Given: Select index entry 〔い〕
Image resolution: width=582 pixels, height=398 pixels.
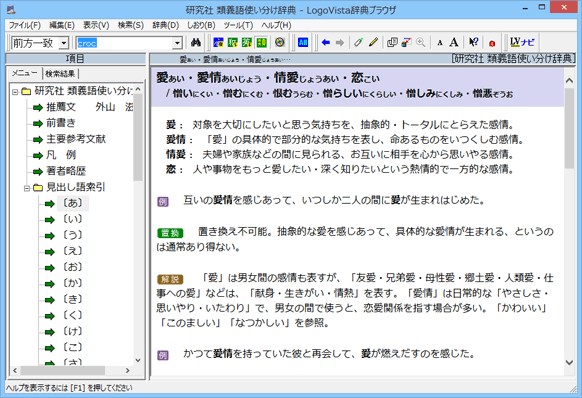Looking at the screenshot, I should tap(72, 219).
